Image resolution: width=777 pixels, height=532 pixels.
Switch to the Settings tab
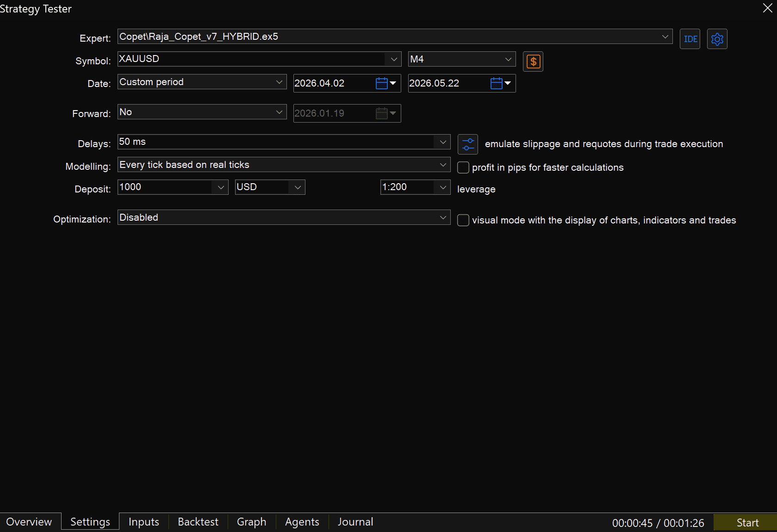90,522
